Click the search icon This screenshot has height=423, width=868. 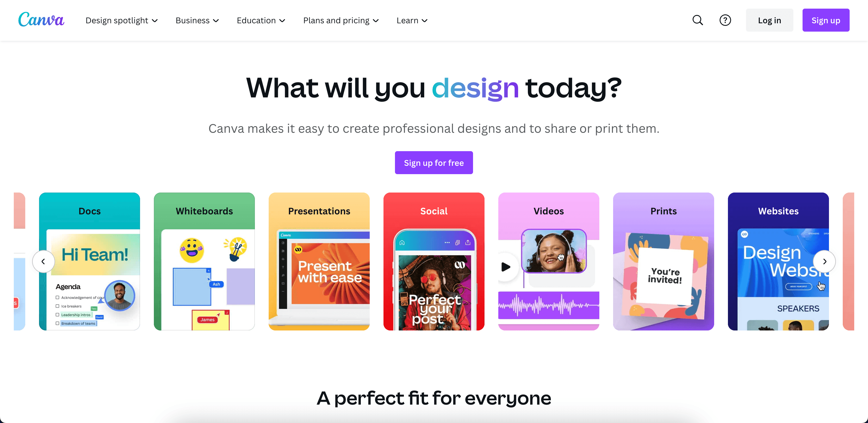point(697,20)
